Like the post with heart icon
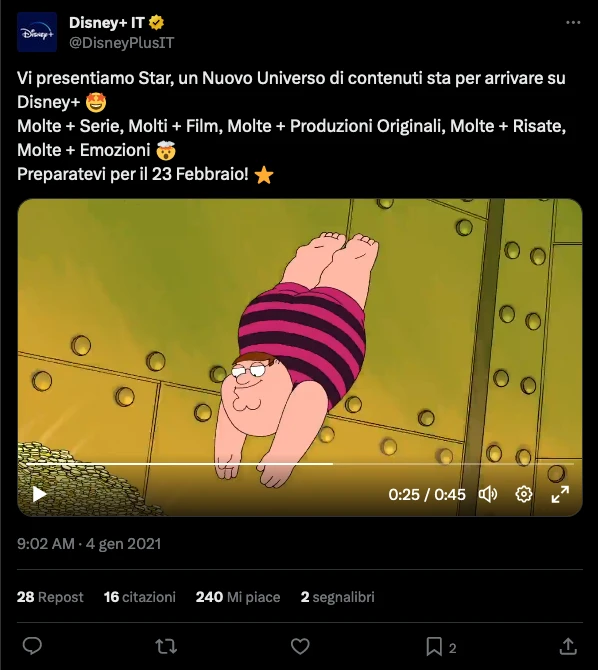This screenshot has height=670, width=598. (x=300, y=646)
